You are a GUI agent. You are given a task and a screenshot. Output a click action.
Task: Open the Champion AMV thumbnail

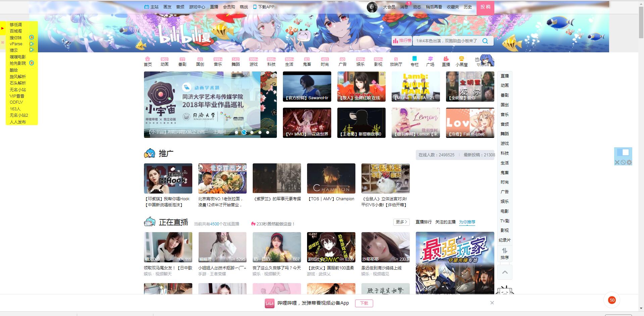[331, 178]
